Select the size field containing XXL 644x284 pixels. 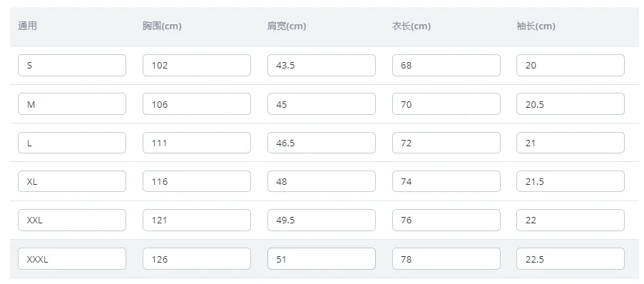tap(72, 220)
